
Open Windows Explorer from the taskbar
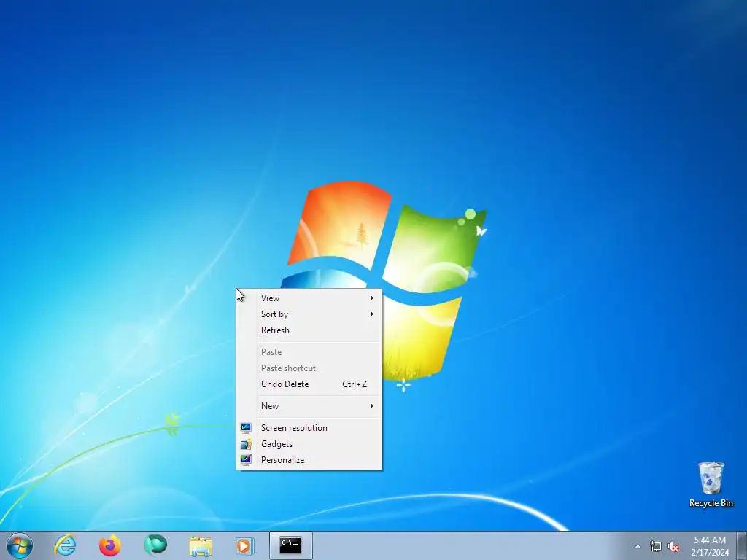201,546
